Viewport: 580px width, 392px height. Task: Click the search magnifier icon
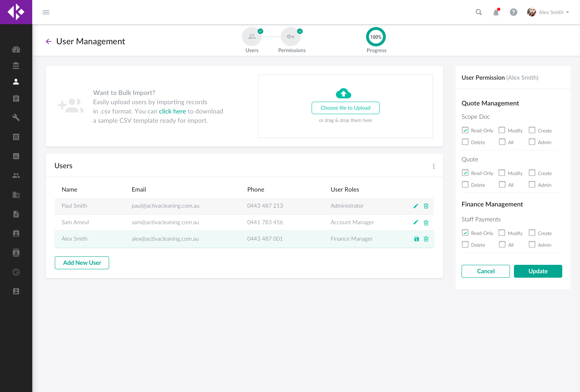point(478,12)
